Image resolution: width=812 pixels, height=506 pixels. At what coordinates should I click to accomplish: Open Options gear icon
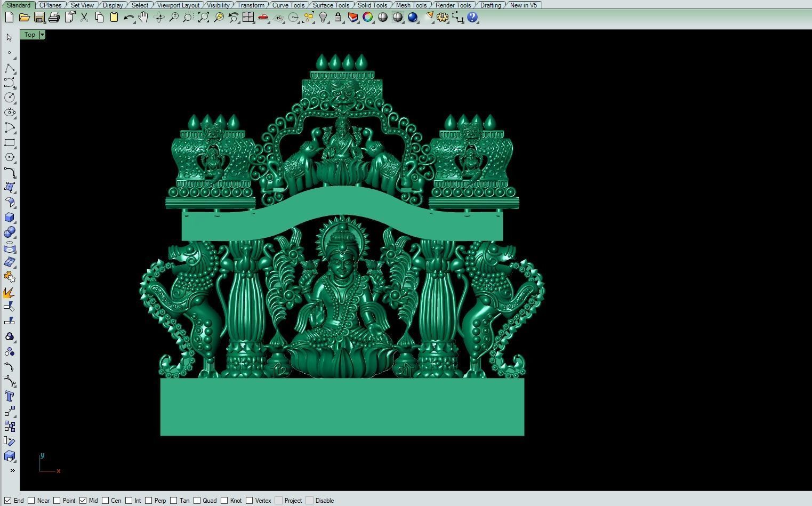[x=443, y=18]
